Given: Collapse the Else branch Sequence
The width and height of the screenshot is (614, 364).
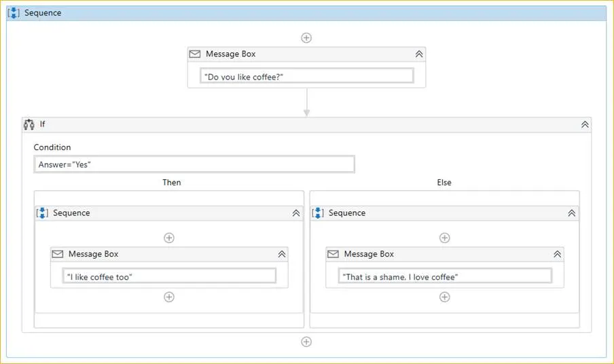Looking at the screenshot, I should click(x=572, y=213).
